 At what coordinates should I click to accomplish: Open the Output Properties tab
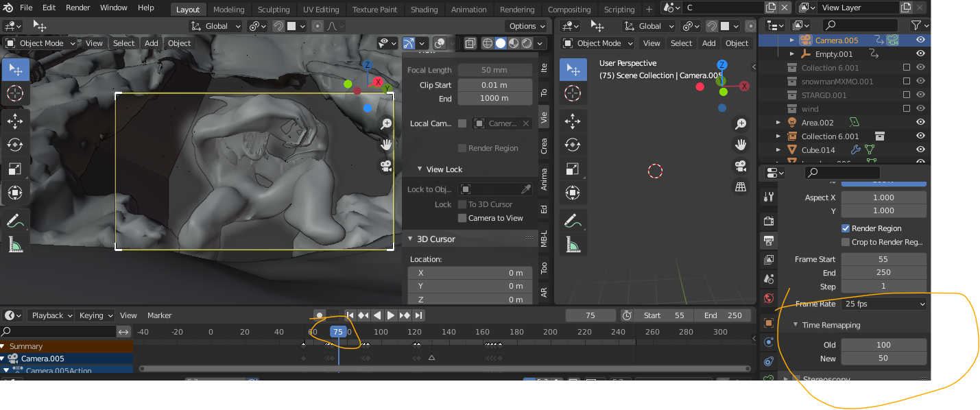pos(768,241)
